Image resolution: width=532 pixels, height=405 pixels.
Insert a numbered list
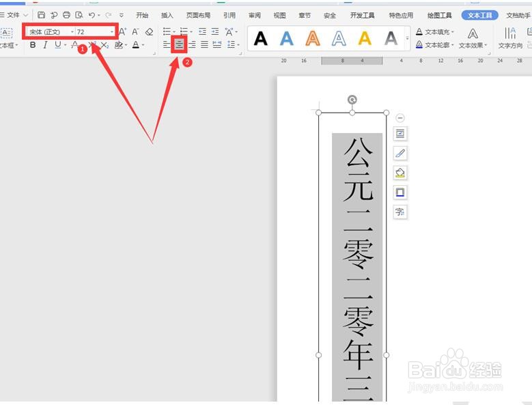point(184,32)
